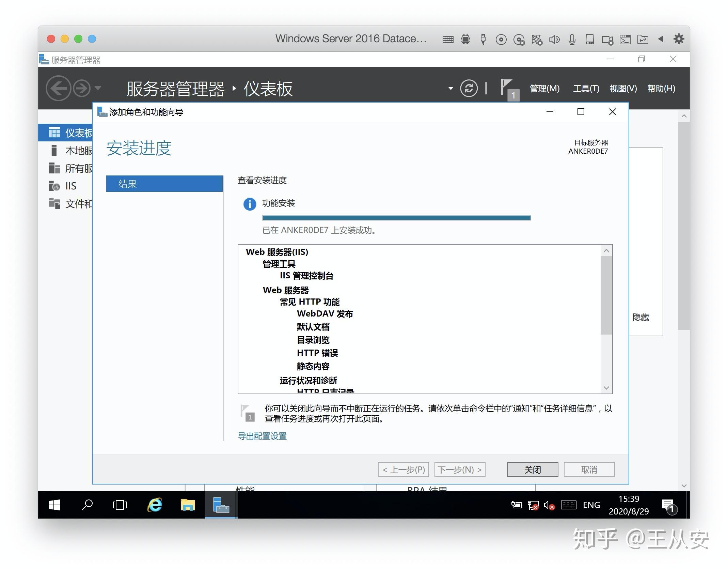Image resolution: width=728 pixels, height=569 pixels.
Task: Click the 导出配置设置 link
Action: pos(262,436)
